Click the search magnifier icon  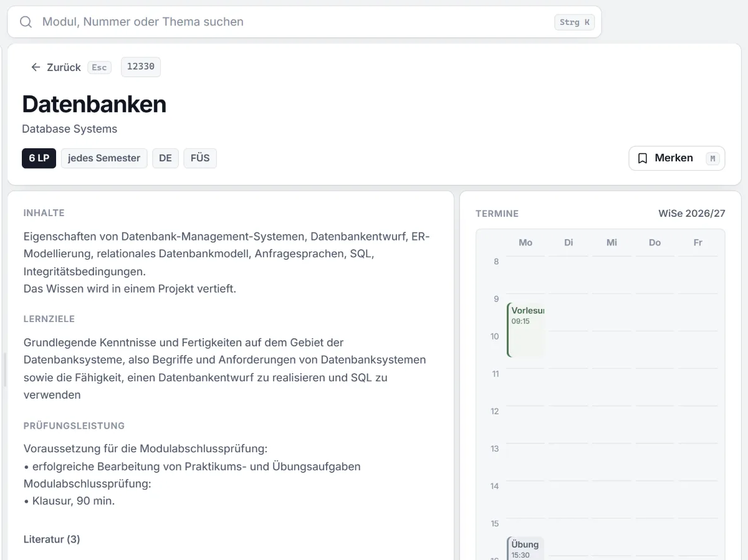(x=26, y=22)
